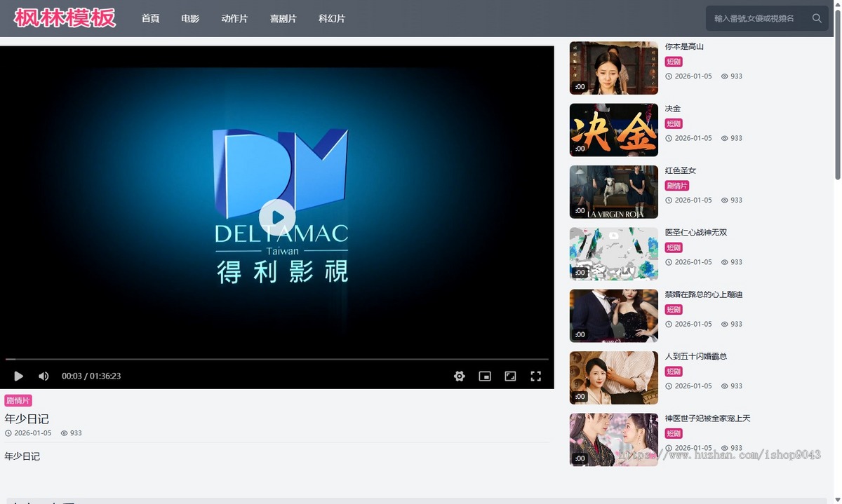This screenshot has height=504, width=842.
Task: Click title link 医圣仁心战神无双
Action: 696,232
